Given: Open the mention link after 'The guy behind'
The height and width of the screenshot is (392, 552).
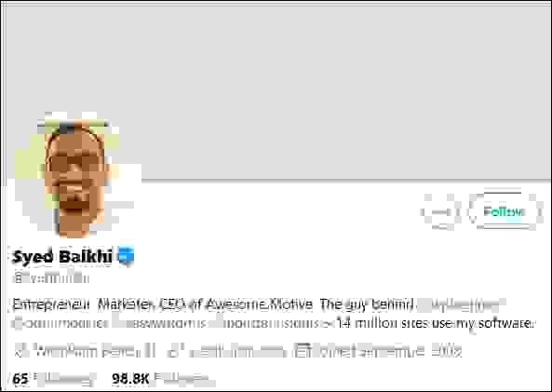Looking at the screenshot, I should tap(461, 304).
